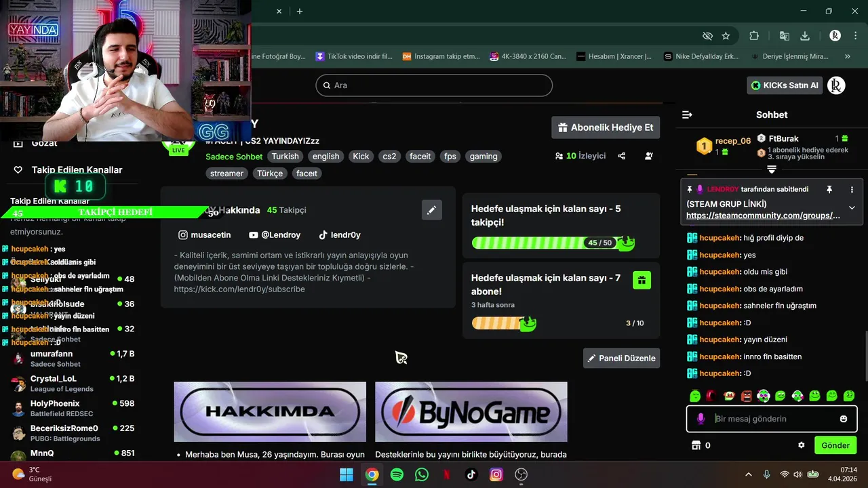Select the cs2 tag
Image resolution: width=868 pixels, height=488 pixels.
(389, 156)
